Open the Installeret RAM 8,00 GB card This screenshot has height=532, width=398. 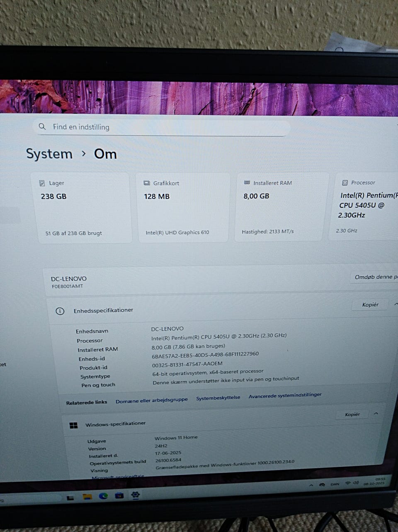coord(282,206)
